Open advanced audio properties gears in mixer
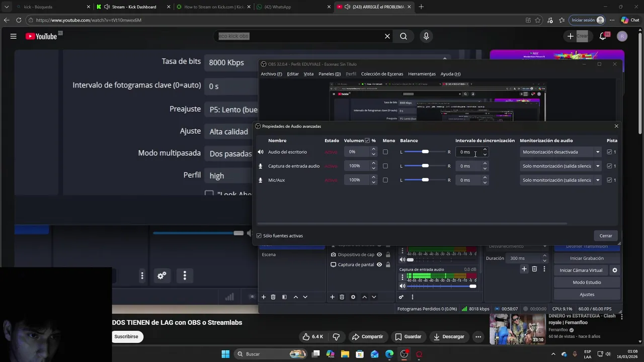The width and height of the screenshot is (644, 362). pos(401,297)
